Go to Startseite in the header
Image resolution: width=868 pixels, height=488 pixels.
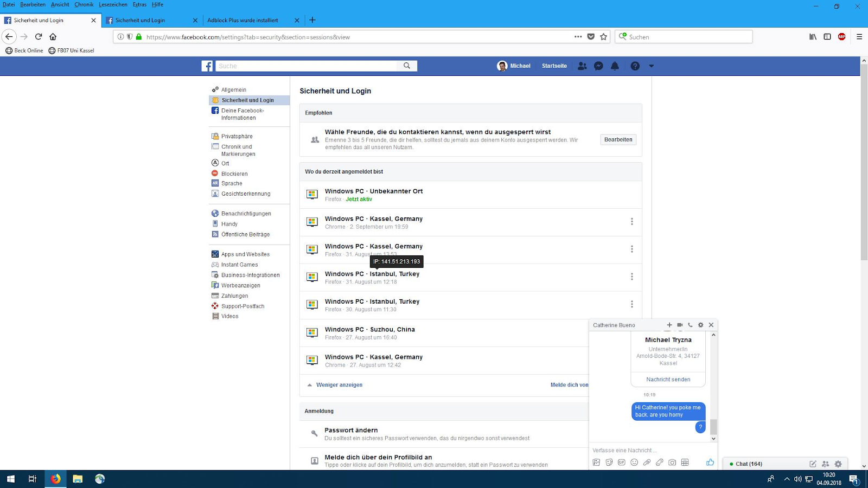tap(554, 66)
